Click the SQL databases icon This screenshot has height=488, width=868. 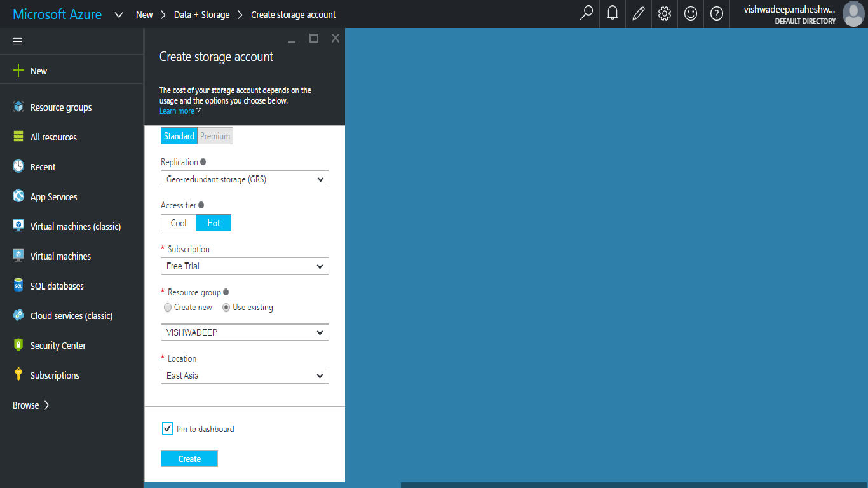(x=18, y=285)
